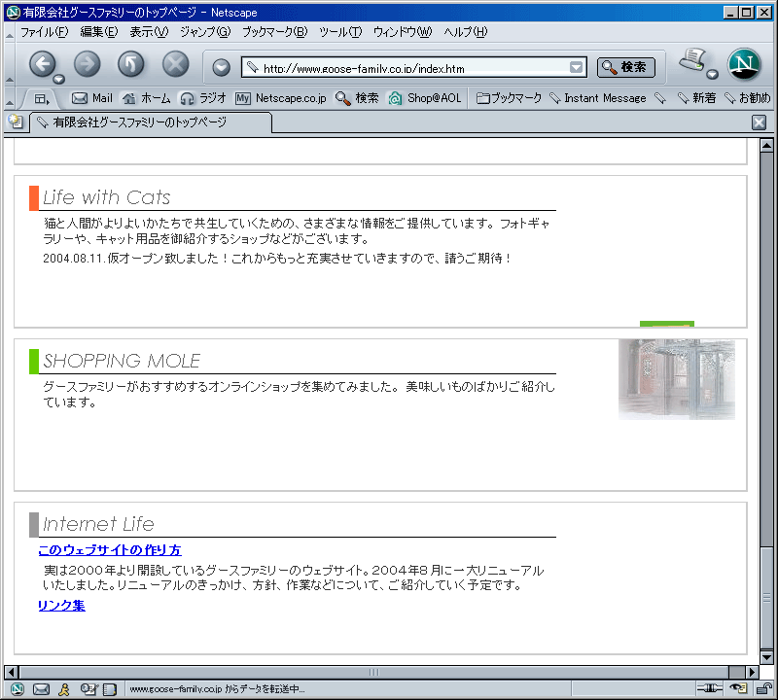
Task: Click the このウェブサイトの作り方 link
Action: tap(110, 549)
